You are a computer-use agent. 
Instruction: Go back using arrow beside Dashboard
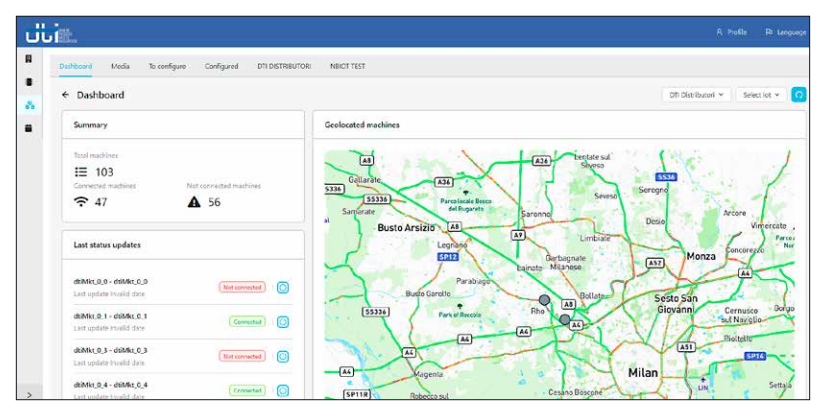65,95
